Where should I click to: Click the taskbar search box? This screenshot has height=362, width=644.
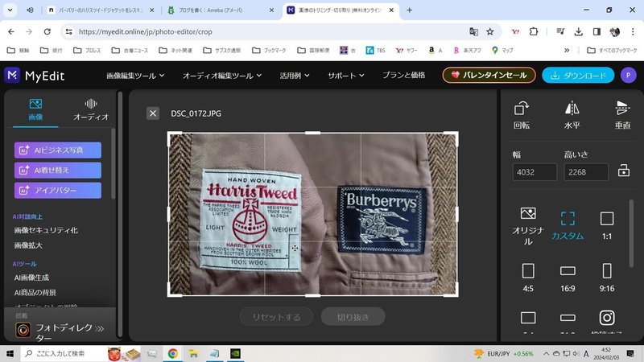pyautogui.click(x=80, y=353)
